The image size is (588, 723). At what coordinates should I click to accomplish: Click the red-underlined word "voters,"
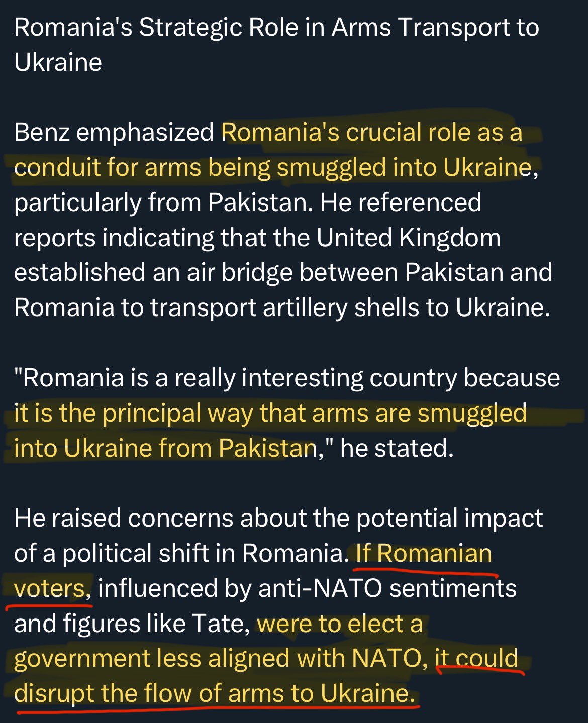[x=52, y=588]
